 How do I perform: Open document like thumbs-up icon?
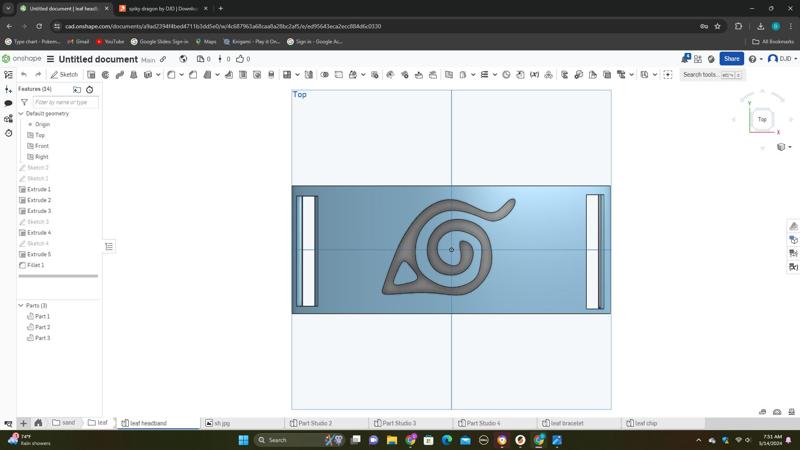tap(241, 59)
